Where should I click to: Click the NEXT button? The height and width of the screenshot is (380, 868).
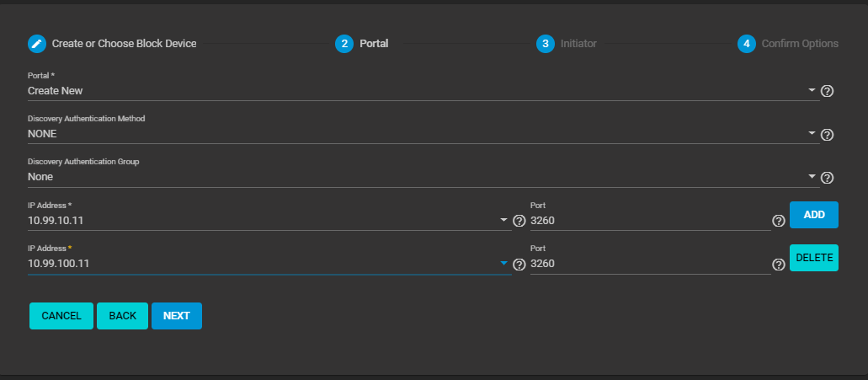(x=177, y=316)
